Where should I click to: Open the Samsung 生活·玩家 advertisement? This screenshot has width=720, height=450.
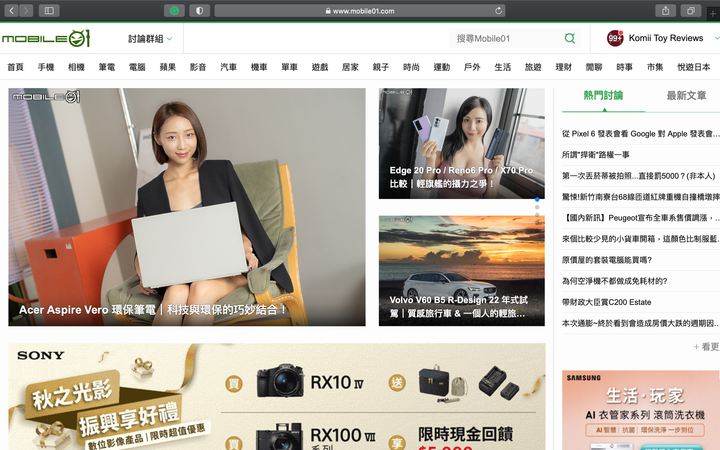[x=641, y=410]
